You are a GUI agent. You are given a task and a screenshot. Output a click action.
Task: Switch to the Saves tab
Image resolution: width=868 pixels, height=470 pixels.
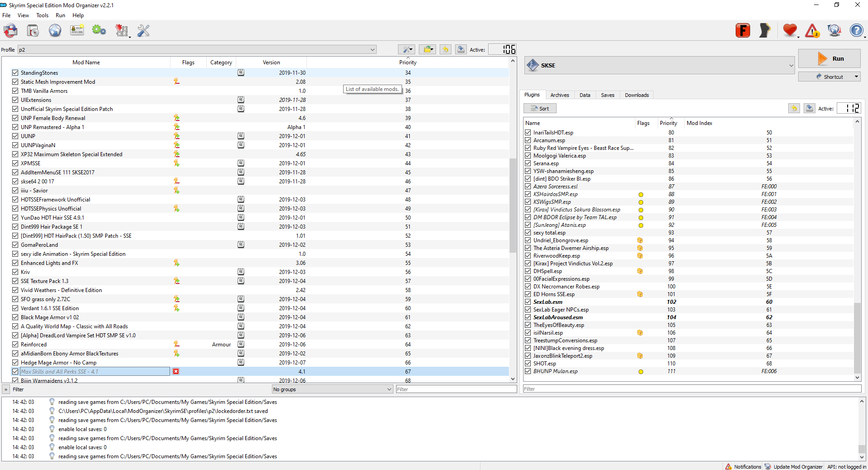click(607, 95)
